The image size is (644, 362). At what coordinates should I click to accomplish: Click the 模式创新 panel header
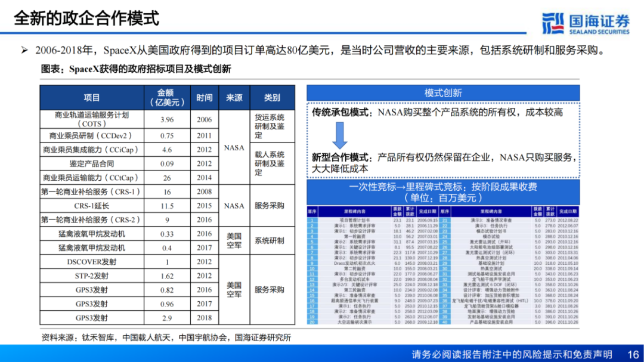tap(443, 93)
